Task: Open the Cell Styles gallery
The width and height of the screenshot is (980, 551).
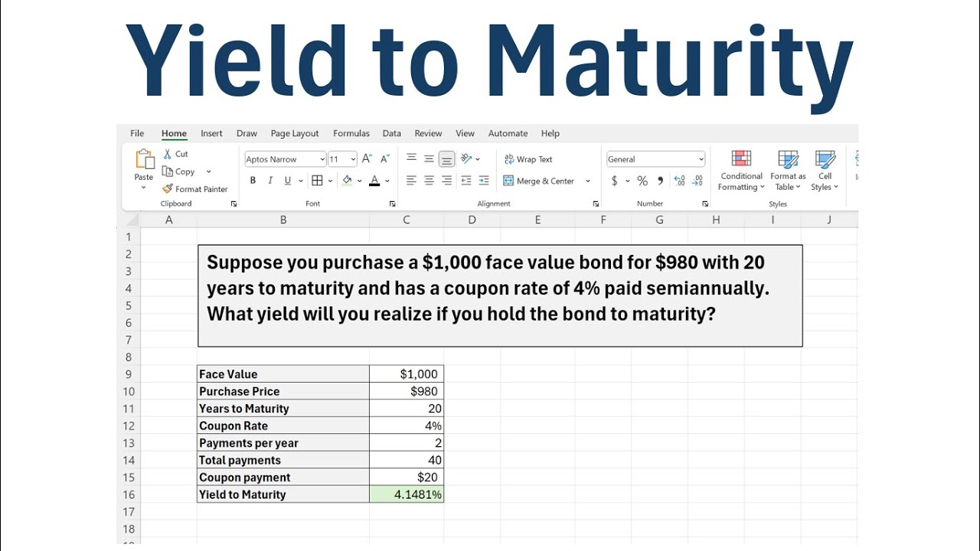Action: (825, 171)
